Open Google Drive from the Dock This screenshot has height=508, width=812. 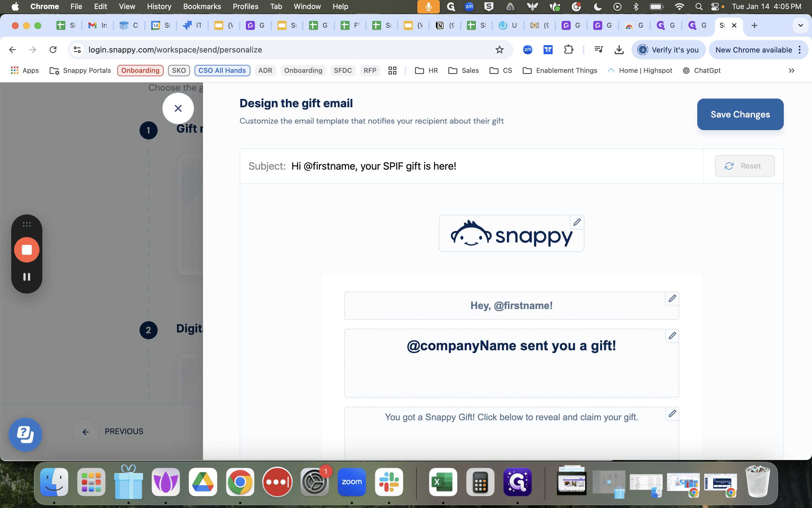tap(203, 482)
